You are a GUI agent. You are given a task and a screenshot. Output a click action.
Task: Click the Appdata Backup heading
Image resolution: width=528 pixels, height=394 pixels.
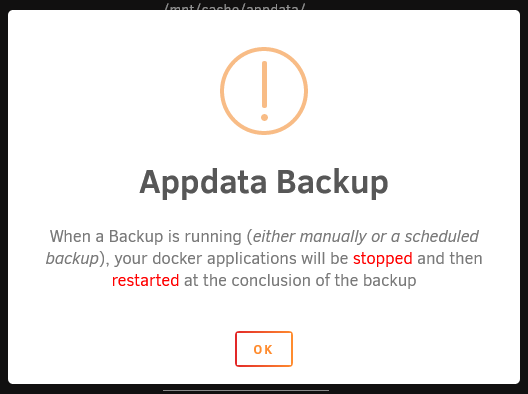pos(264,183)
